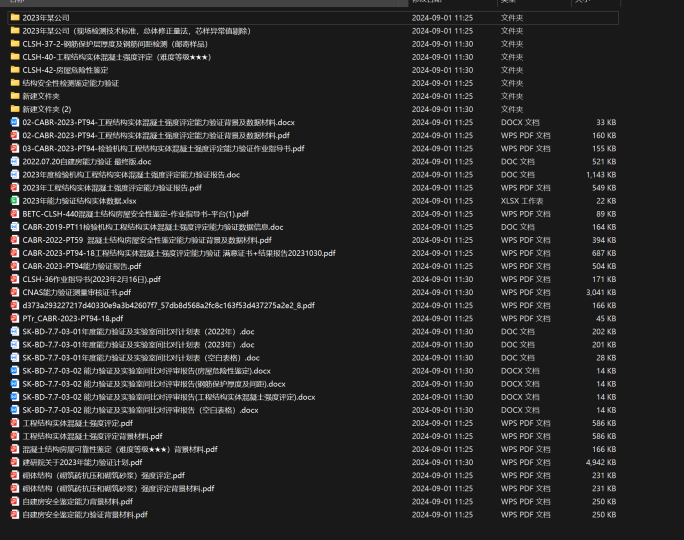Select the PTr_CABR-2023-PT94-18.pdf file icon
The width and height of the screenshot is (684, 540).
tap(14, 318)
